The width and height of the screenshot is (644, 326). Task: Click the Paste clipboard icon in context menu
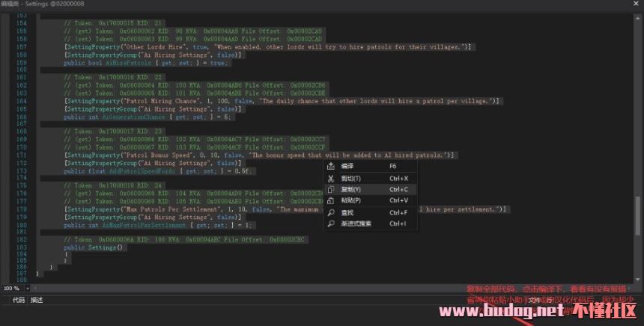(330, 200)
